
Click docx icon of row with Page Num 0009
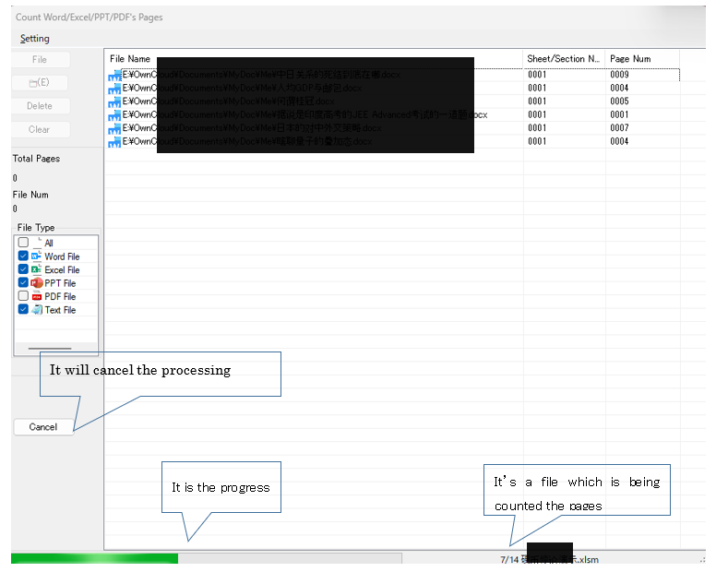[x=114, y=76]
